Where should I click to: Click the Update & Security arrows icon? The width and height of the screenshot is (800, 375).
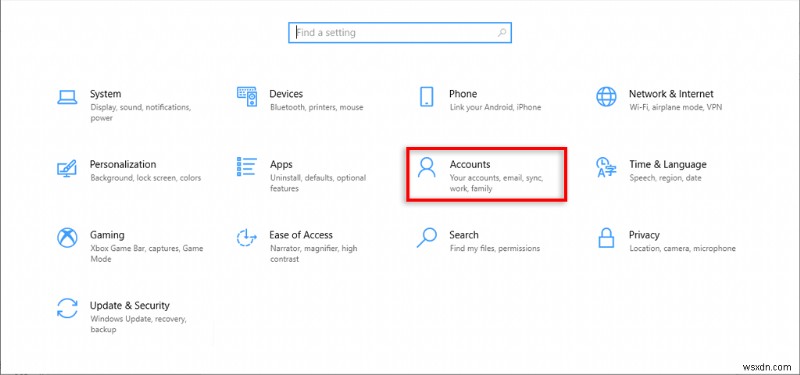click(x=67, y=308)
